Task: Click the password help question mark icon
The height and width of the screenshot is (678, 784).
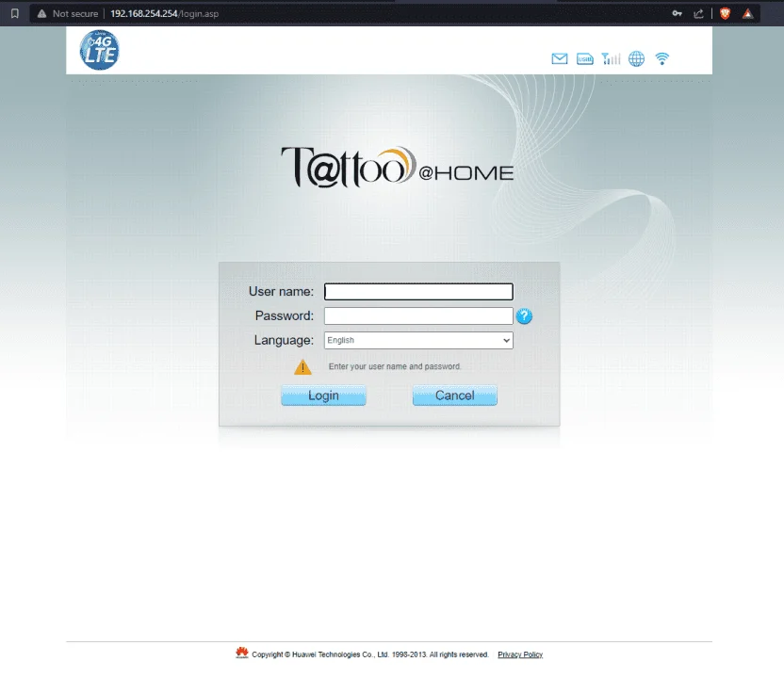Action: 524,316
